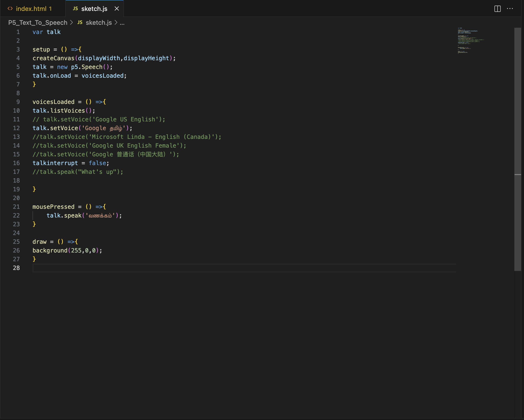This screenshot has height=420, width=524.
Task: Close the sketch.js tab
Action: [117, 8]
